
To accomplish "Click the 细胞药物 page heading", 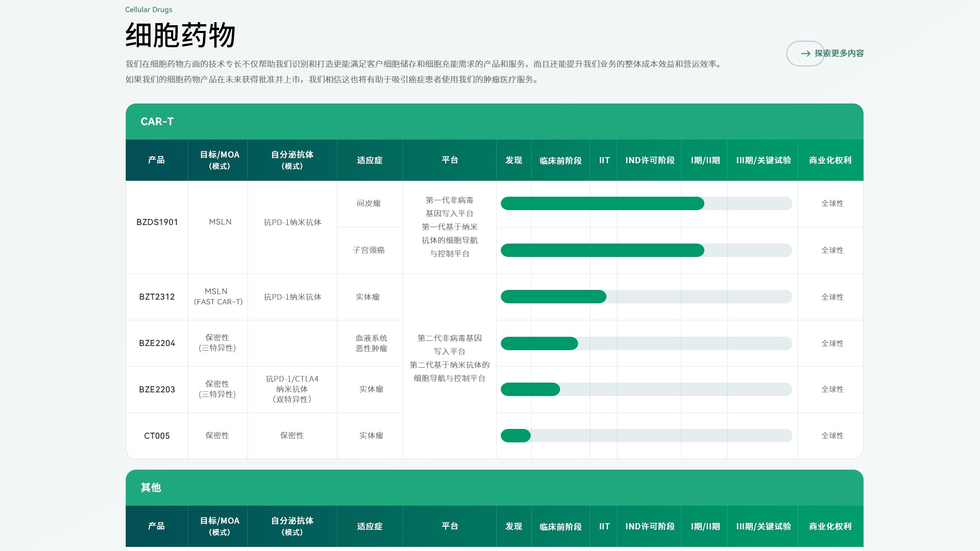I will 180,35.
